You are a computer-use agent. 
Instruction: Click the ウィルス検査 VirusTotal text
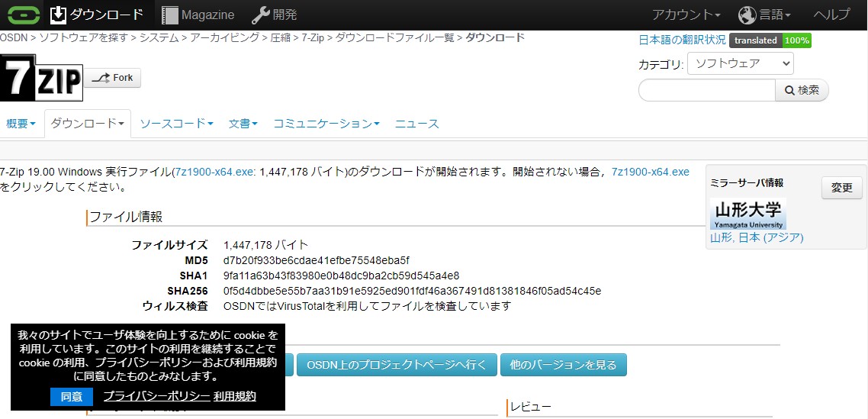coord(367,306)
